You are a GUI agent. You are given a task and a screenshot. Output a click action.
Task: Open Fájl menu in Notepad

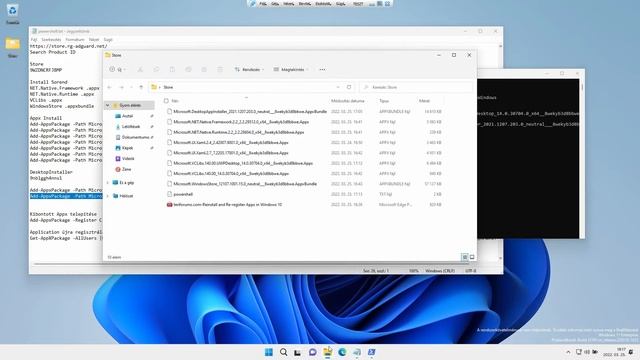[x=34, y=40]
